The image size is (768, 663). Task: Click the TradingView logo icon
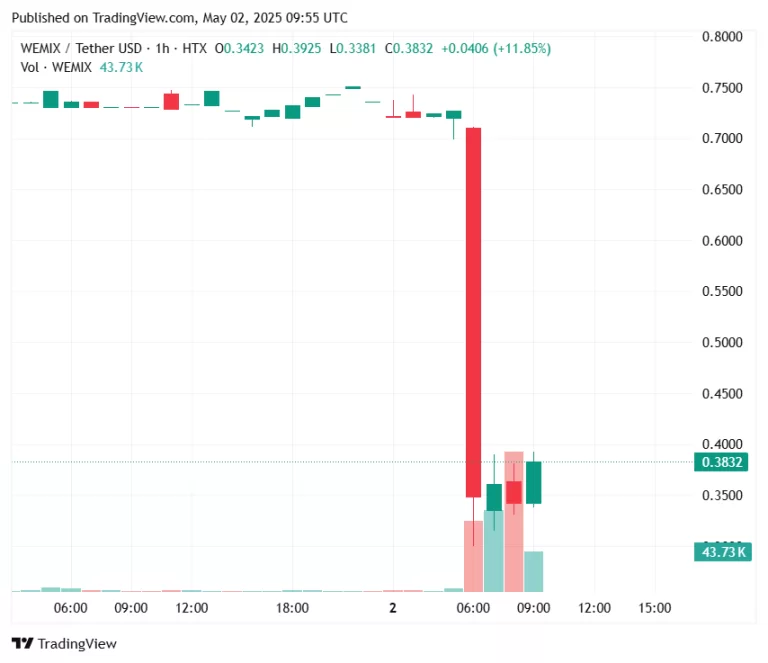coord(21,644)
